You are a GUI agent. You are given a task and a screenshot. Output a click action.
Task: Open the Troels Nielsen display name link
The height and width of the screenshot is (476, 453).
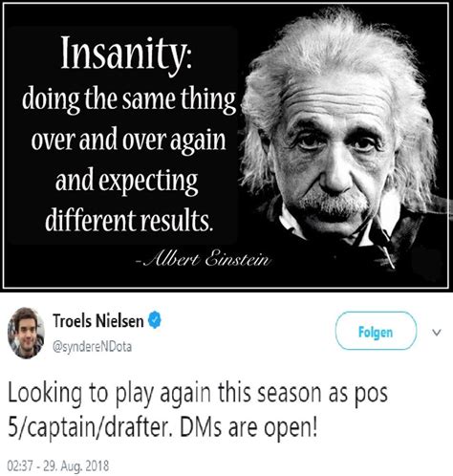(98, 320)
